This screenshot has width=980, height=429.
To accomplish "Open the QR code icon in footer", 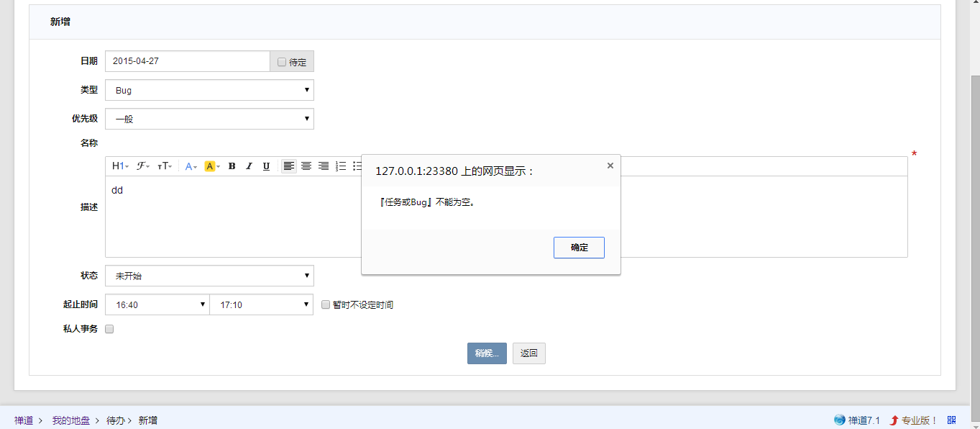I will coord(951,420).
